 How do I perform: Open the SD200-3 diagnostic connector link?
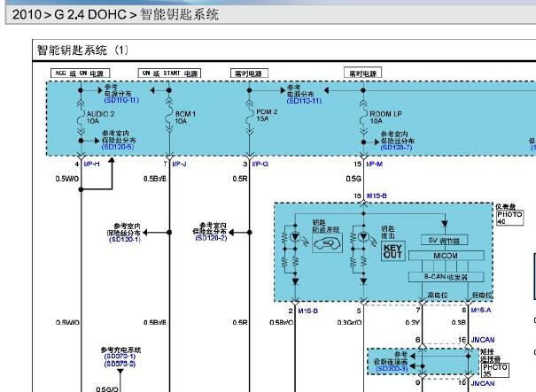click(392, 369)
